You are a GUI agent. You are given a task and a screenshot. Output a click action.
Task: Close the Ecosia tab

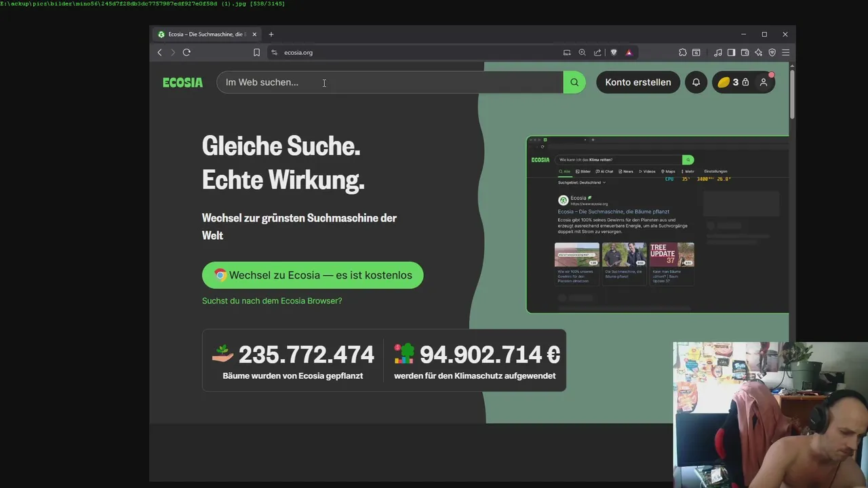click(x=255, y=34)
